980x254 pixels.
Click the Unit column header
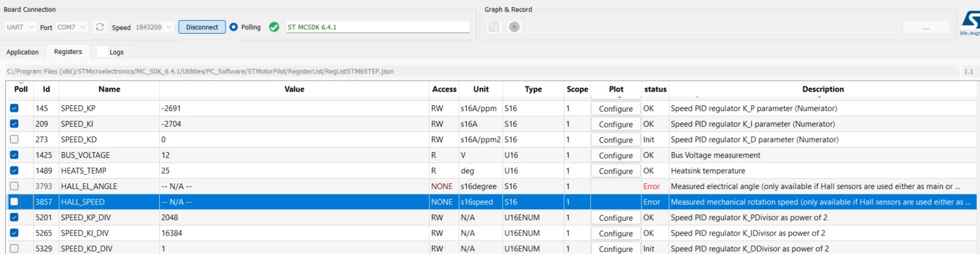coord(481,89)
